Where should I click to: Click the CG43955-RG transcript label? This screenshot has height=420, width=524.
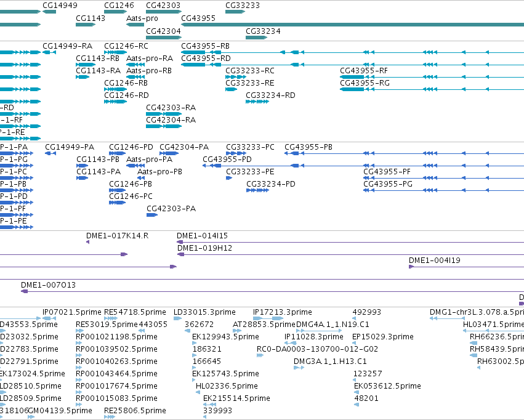(x=365, y=83)
